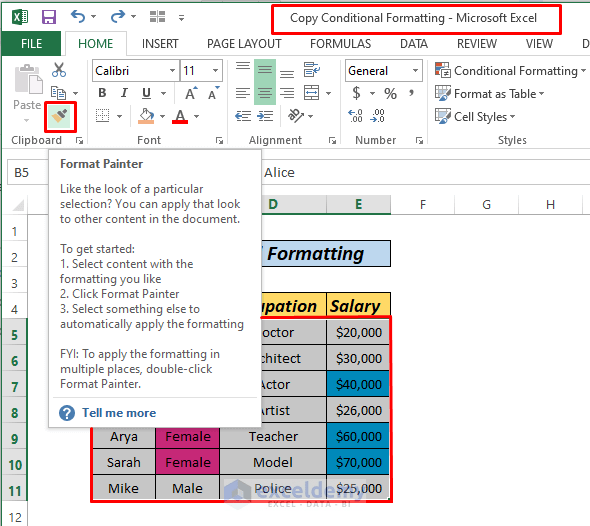This screenshot has height=526, width=590.
Task: Click the $70,000 salary cell
Action: tap(358, 462)
